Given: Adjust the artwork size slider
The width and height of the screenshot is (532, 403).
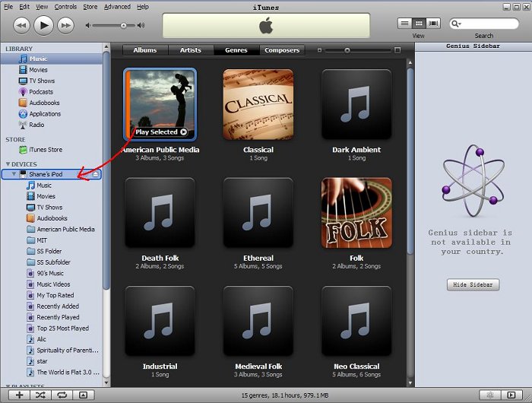Looking at the screenshot, I should pos(347,50).
